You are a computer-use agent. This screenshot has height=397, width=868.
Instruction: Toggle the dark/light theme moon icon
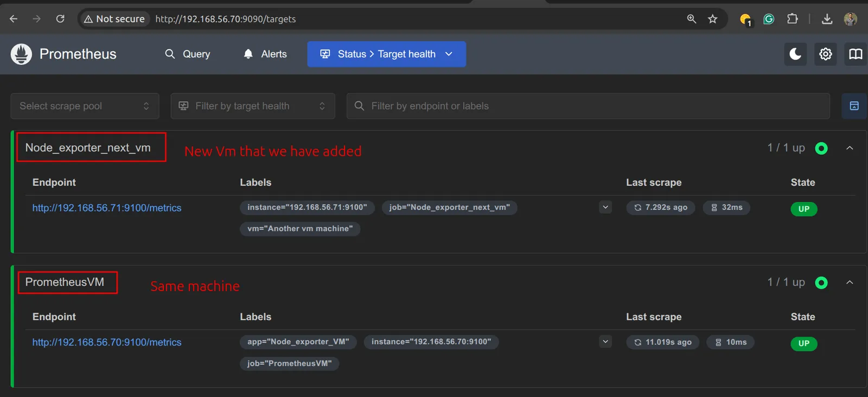click(x=795, y=54)
